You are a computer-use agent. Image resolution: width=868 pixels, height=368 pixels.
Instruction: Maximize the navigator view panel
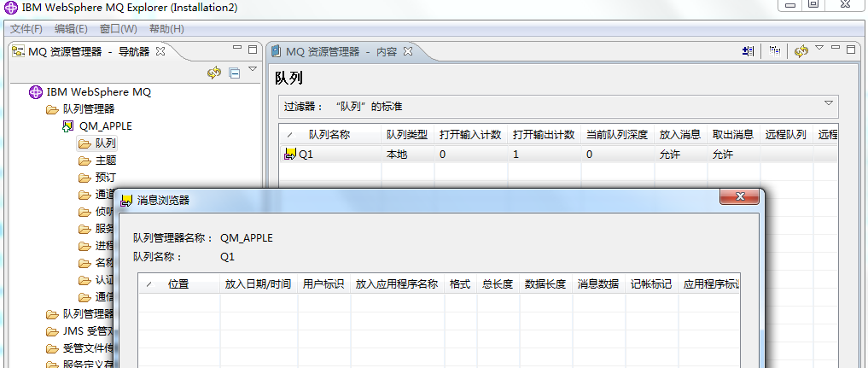pyautogui.click(x=253, y=50)
